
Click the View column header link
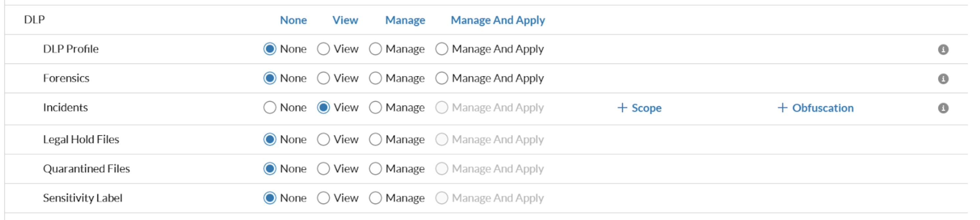pyautogui.click(x=345, y=20)
